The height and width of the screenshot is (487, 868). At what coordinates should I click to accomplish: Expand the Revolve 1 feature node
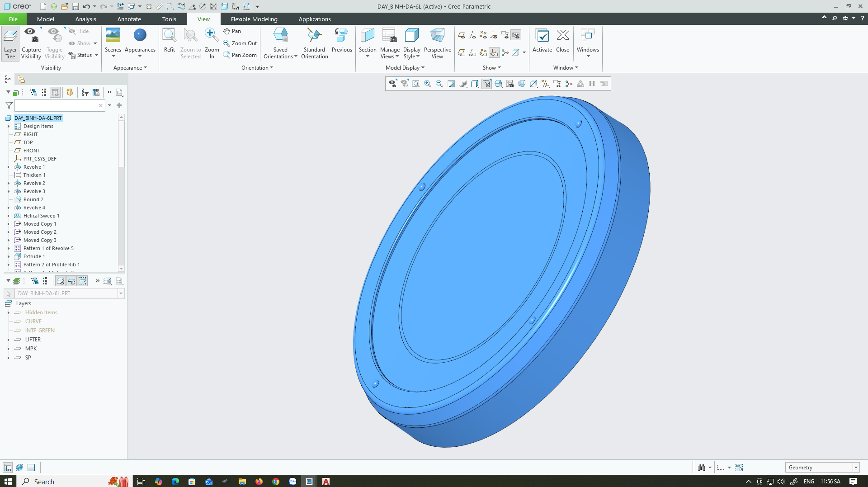click(8, 167)
